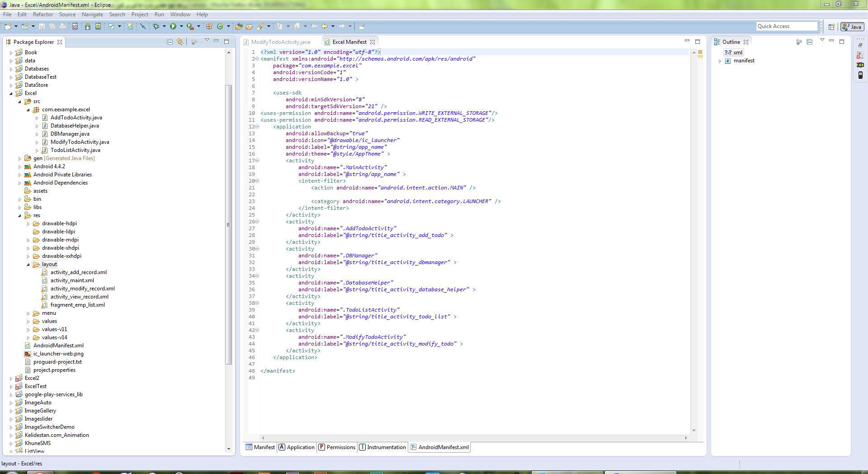Click the Open Perspective icon

pyautogui.click(x=831, y=27)
